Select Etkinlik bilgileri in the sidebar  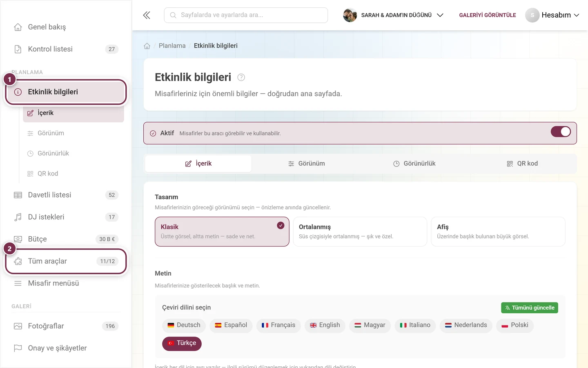click(x=66, y=92)
